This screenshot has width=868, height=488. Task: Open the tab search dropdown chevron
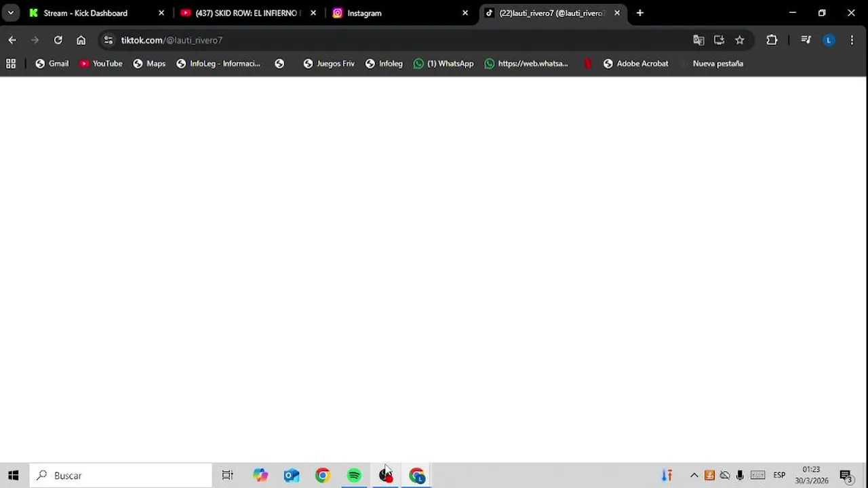click(x=11, y=13)
